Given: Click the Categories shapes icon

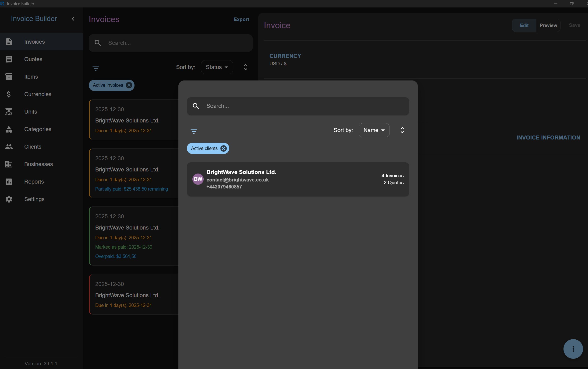Looking at the screenshot, I should coord(9,129).
